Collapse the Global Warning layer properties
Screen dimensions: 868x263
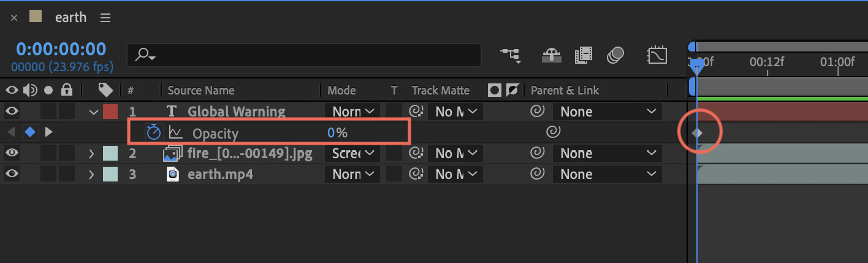93,112
